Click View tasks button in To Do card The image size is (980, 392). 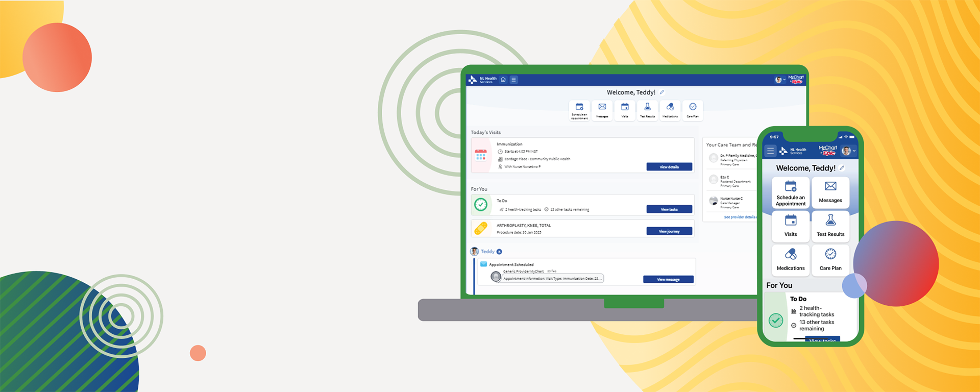669,209
